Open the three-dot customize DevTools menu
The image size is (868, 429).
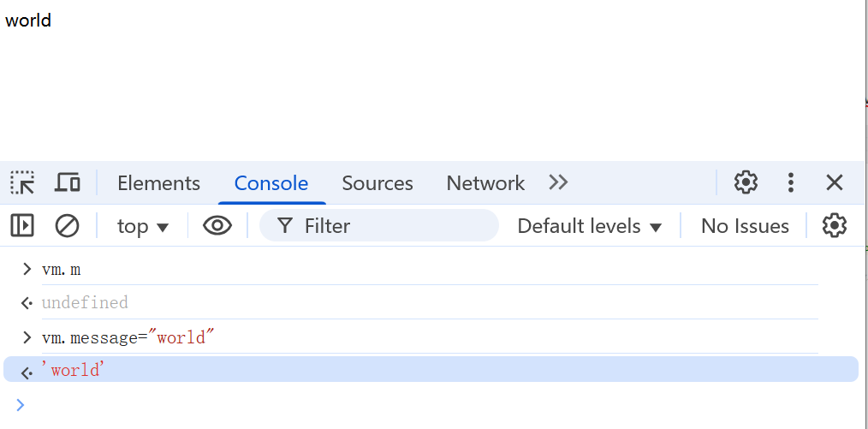coord(791,182)
